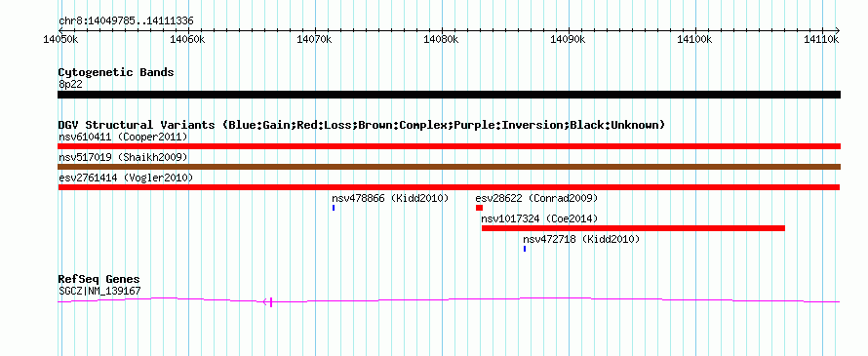868x356 pixels.
Task: Click the nsv610411 (Cooper2011) label
Action: [123, 137]
